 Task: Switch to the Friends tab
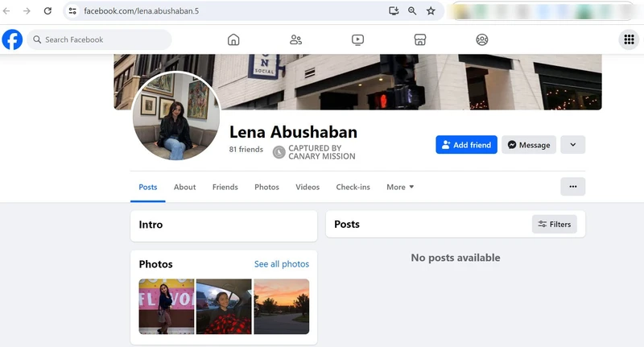[x=225, y=188]
